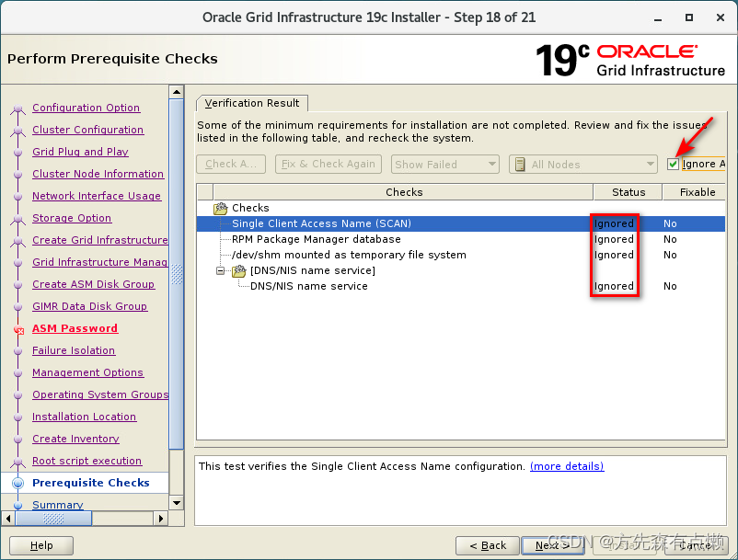Open Management Options step
The image size is (738, 560).
(87, 372)
